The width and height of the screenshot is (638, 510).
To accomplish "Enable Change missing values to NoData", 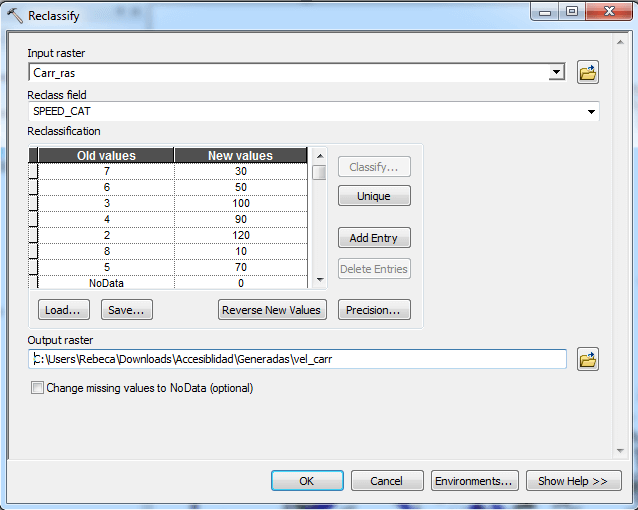I will (x=38, y=388).
